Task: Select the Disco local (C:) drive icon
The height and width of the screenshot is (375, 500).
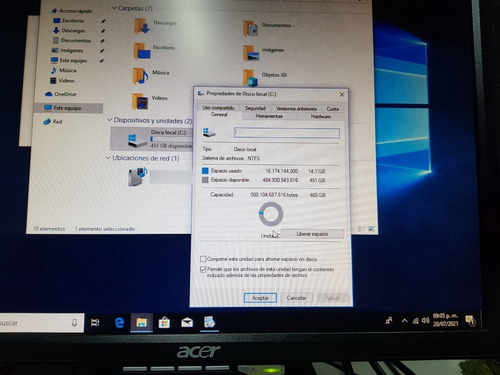Action: click(137, 140)
